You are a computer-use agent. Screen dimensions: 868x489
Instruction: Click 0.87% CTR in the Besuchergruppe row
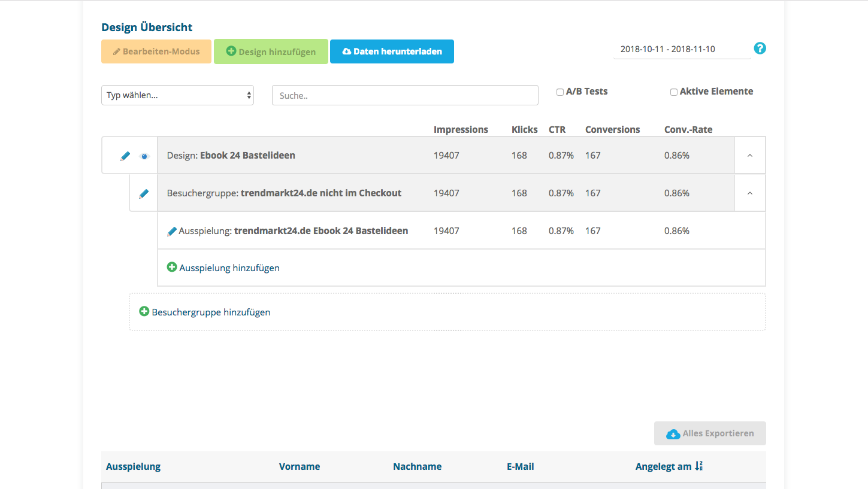pyautogui.click(x=561, y=193)
